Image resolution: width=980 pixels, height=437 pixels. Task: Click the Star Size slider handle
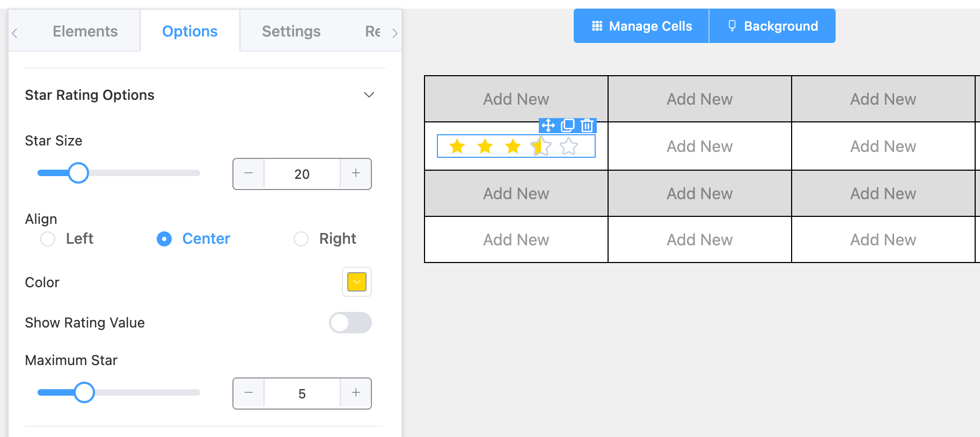(x=79, y=173)
